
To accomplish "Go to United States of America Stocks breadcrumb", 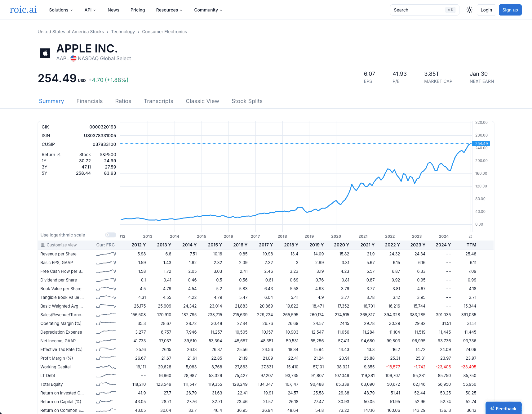I will coord(71,32).
